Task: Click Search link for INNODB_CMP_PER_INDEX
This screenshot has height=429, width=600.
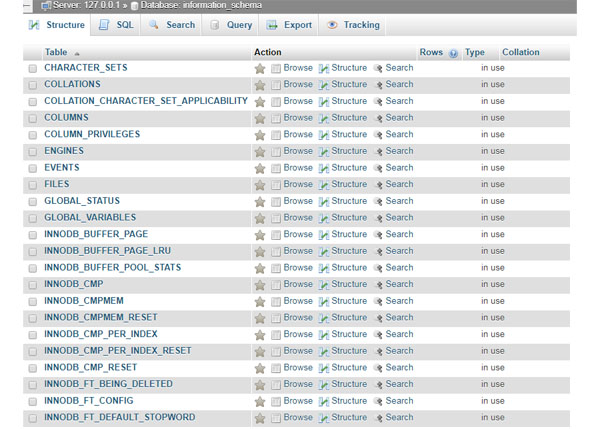Action: (x=399, y=334)
